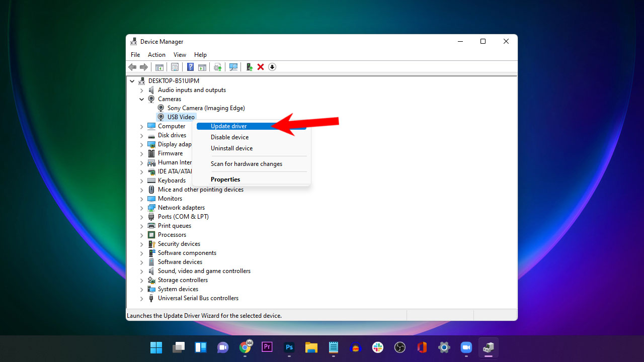Open OBS Studio from the taskbar
The height and width of the screenshot is (362, 644).
[x=399, y=347]
